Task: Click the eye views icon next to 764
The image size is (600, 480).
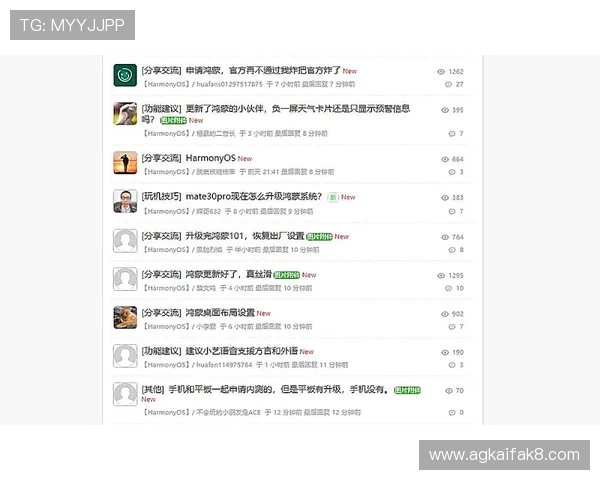Action: [x=445, y=237]
